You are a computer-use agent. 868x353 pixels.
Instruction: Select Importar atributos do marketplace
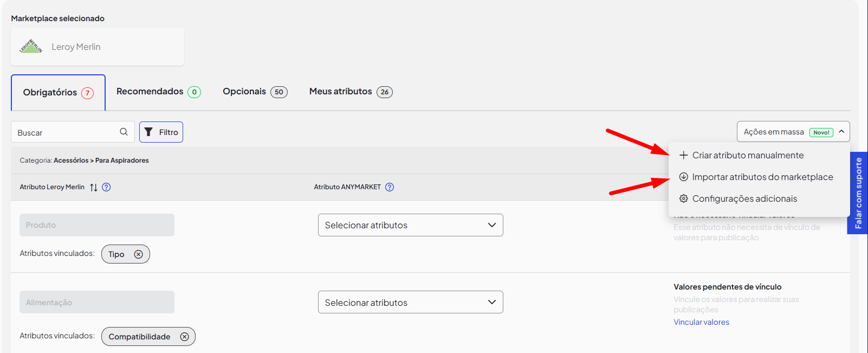pyautogui.click(x=762, y=177)
